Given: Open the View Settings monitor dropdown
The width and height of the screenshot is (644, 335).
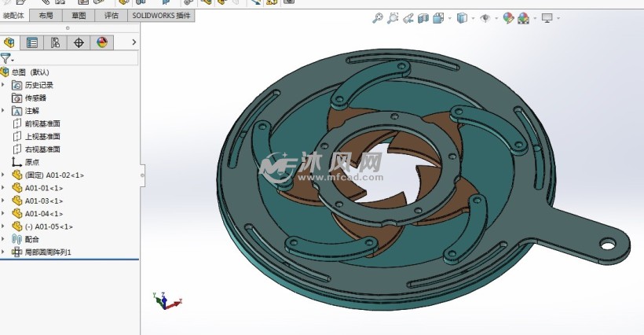Looking at the screenshot, I should 547,18.
